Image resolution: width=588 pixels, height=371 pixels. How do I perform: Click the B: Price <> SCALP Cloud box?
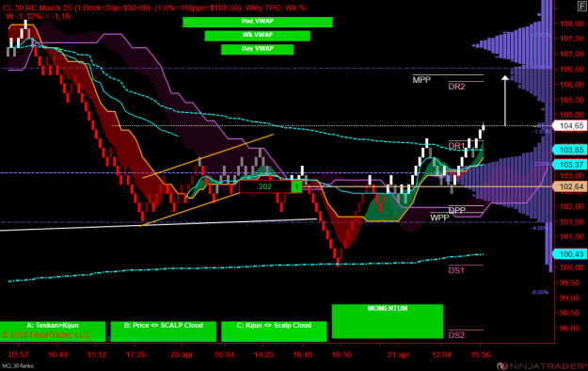[x=164, y=331]
